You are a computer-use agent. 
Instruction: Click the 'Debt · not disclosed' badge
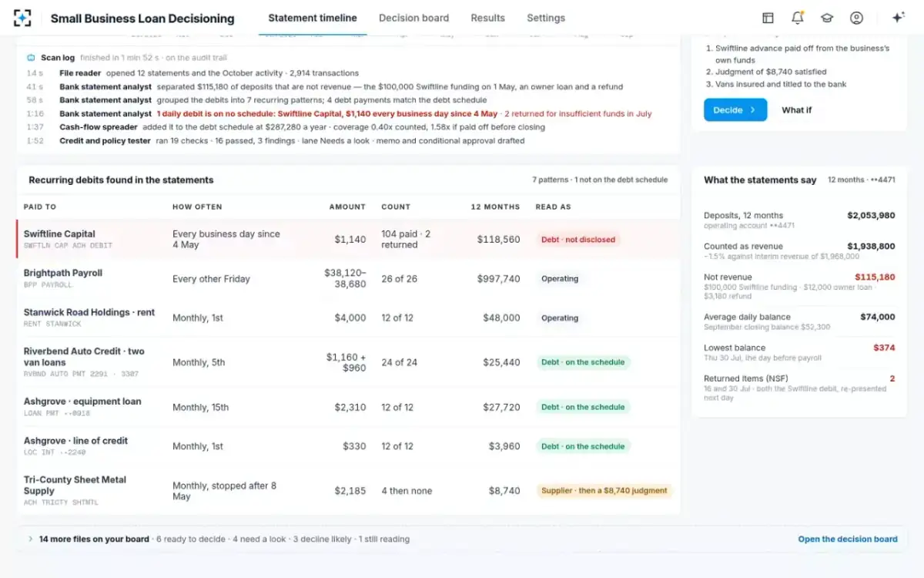click(x=578, y=240)
